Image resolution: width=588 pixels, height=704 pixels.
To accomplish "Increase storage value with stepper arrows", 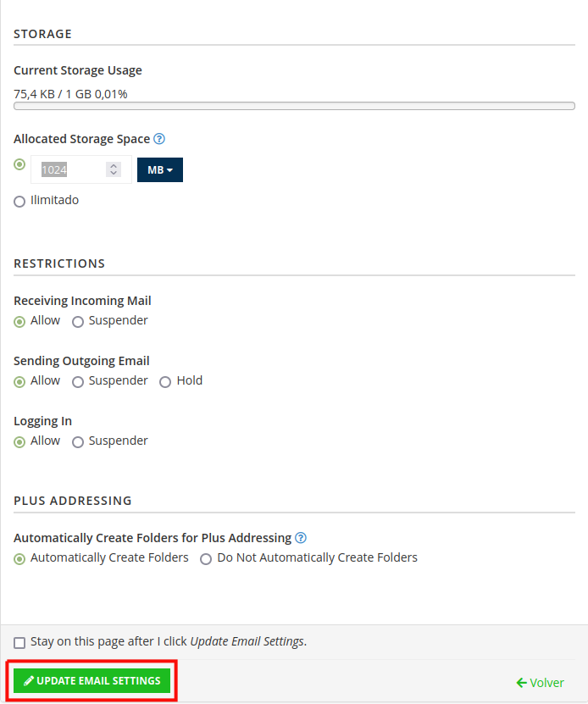I will coord(114,166).
